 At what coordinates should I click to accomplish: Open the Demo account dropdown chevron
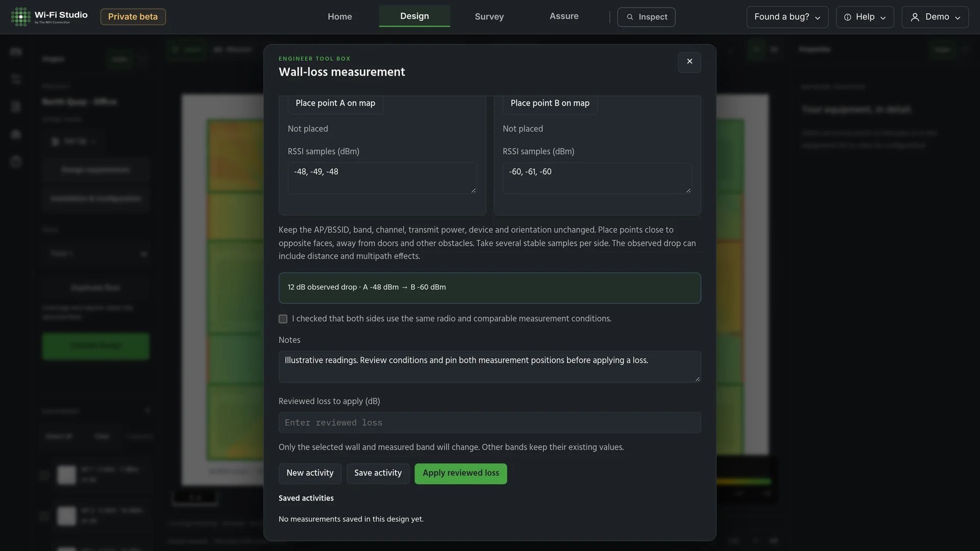click(958, 18)
